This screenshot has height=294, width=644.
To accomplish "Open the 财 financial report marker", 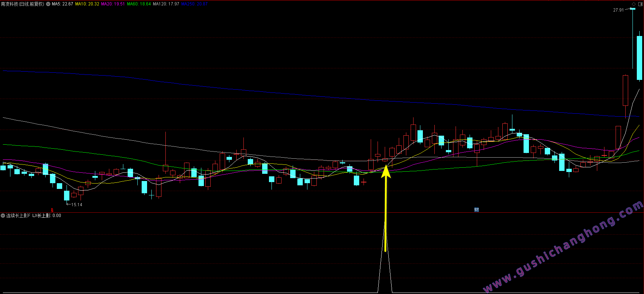I will [476, 210].
